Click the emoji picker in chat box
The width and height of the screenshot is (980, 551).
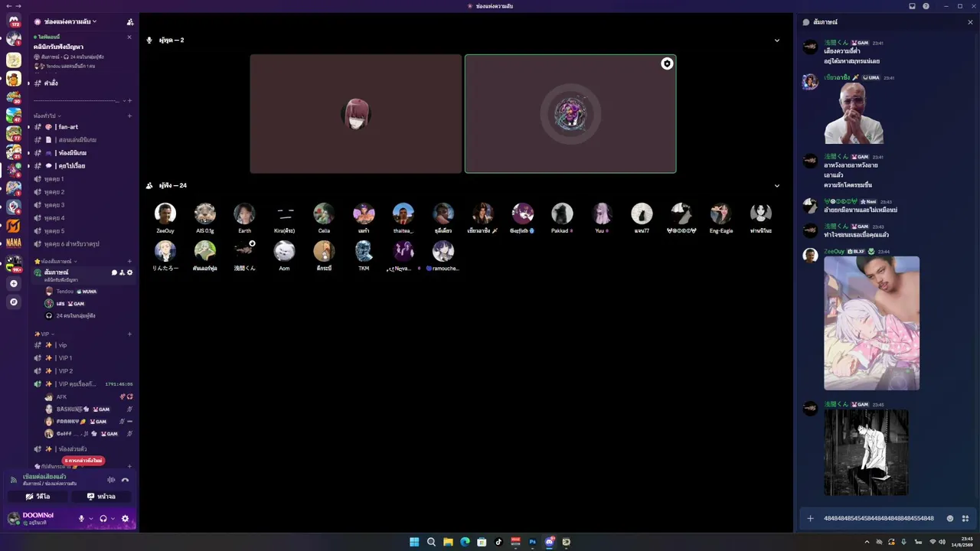tap(950, 518)
